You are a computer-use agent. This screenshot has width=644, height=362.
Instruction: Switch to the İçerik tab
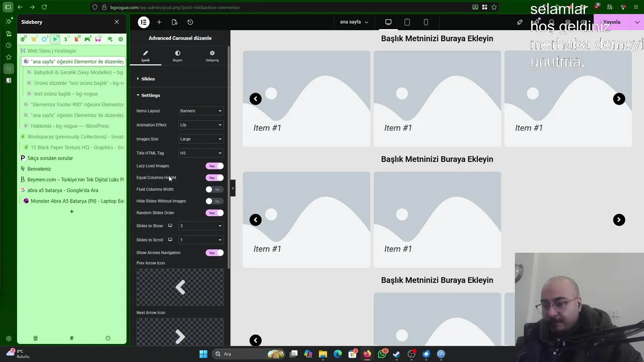click(145, 56)
